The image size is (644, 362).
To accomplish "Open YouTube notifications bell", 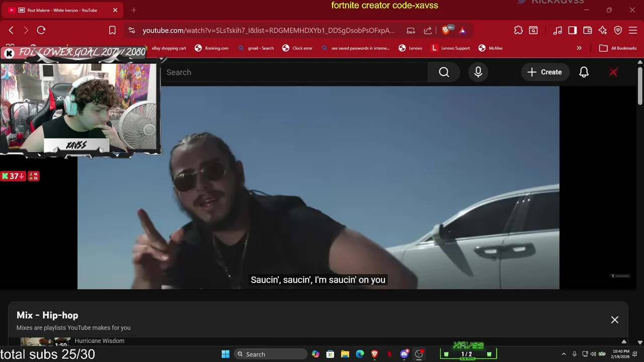I will click(584, 72).
